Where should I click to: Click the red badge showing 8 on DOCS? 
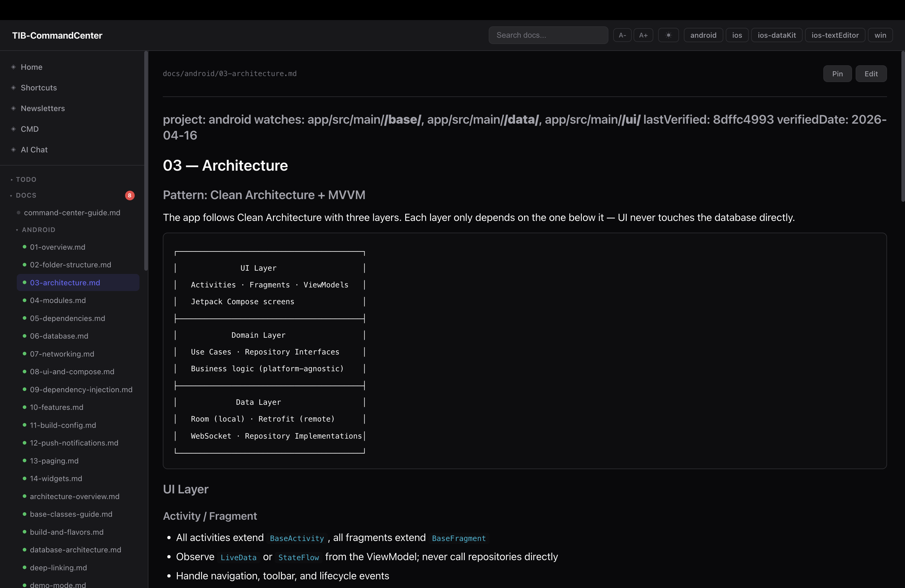tap(129, 195)
